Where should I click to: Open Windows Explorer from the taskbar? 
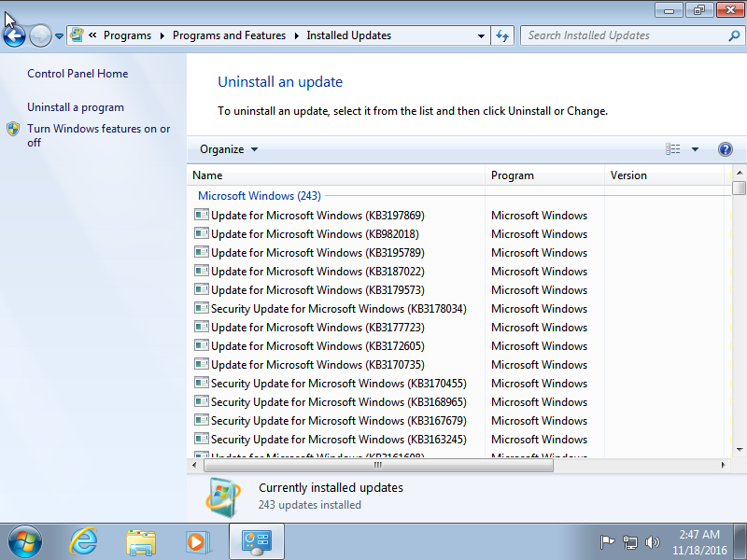(x=141, y=542)
